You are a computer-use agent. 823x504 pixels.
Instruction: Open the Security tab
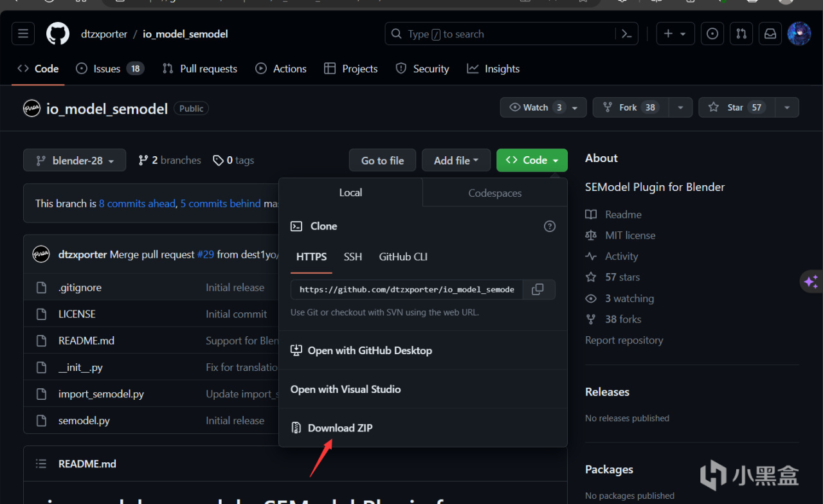422,69
